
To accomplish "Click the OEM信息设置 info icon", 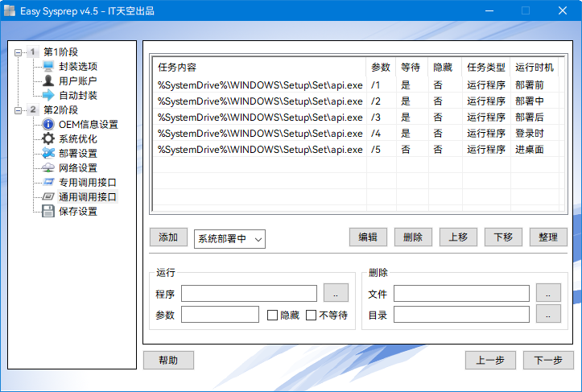I will [x=48, y=124].
